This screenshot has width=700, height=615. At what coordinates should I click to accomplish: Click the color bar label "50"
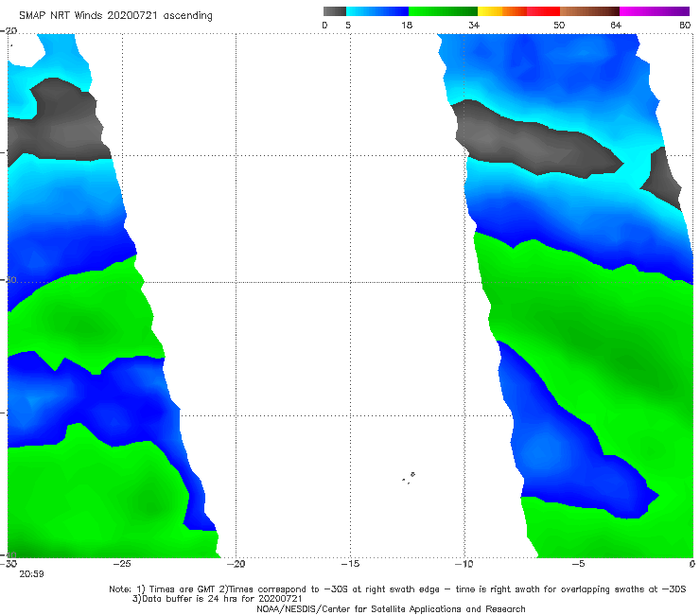pos(559,25)
